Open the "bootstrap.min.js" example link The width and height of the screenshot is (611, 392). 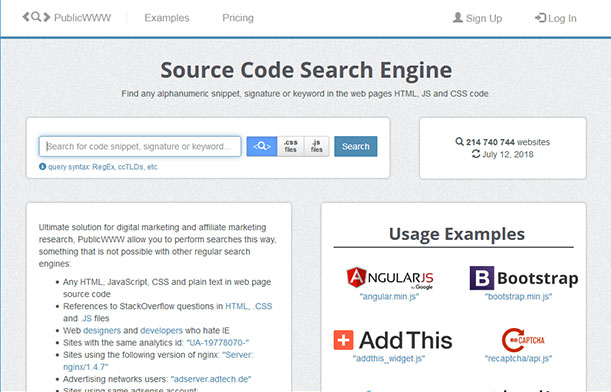coord(518,297)
